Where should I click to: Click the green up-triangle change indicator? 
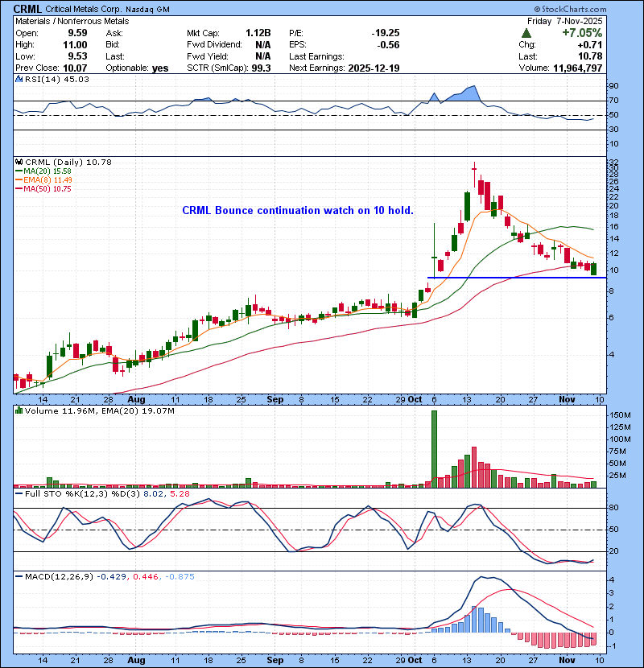click(526, 33)
